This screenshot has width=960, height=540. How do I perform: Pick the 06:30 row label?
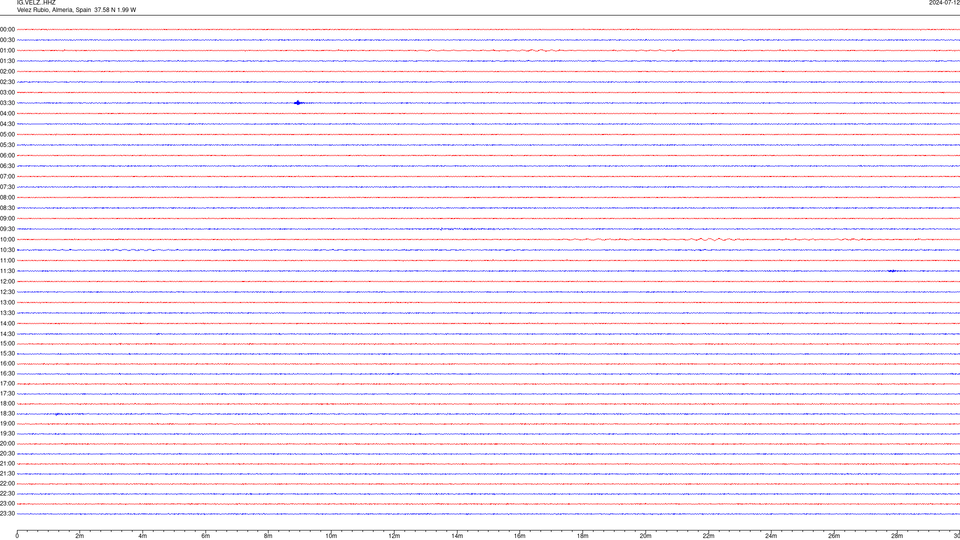coord(7,166)
